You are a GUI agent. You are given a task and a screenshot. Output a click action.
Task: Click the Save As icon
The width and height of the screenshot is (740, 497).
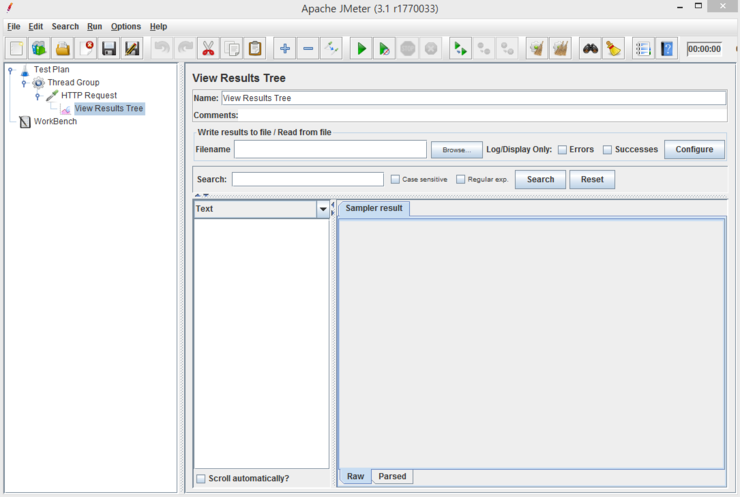click(132, 49)
